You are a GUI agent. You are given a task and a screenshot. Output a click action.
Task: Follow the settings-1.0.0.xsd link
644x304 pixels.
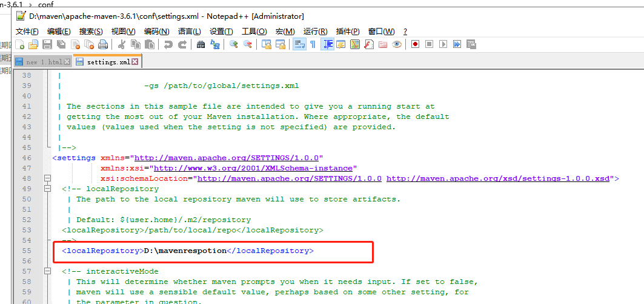[498, 178]
